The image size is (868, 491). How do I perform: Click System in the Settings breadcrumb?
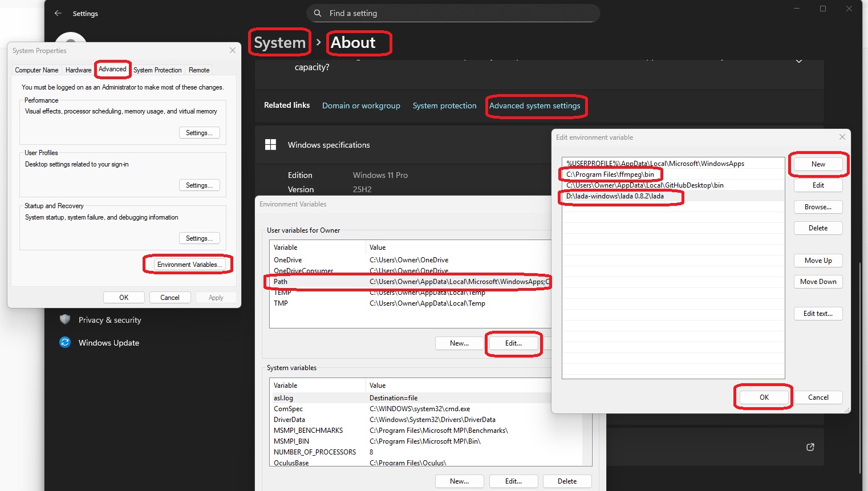279,43
